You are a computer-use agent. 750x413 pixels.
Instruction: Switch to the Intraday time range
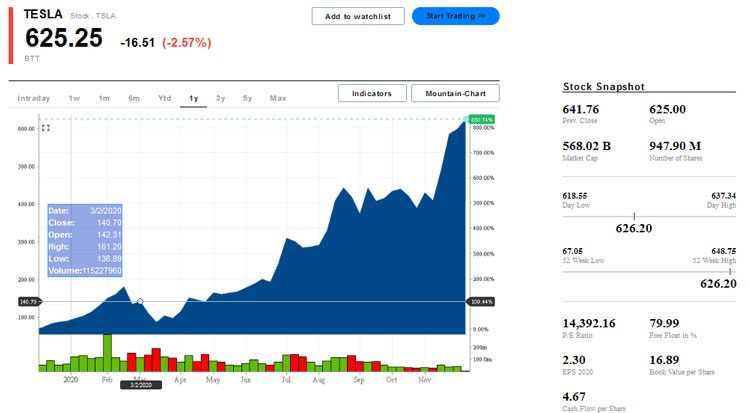(33, 98)
